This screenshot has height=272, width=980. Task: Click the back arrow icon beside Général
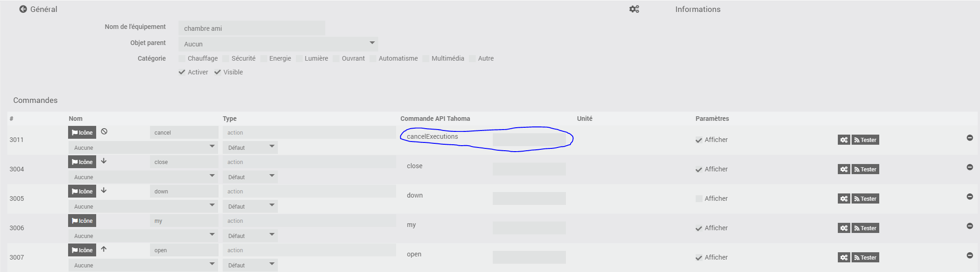[23, 9]
